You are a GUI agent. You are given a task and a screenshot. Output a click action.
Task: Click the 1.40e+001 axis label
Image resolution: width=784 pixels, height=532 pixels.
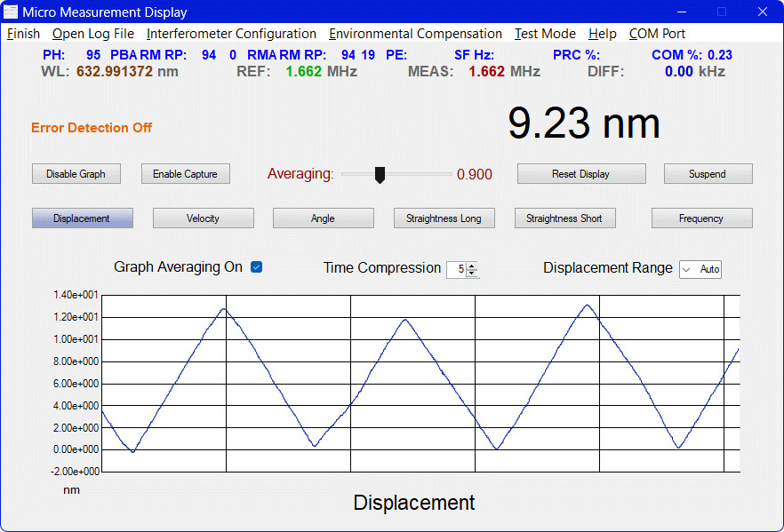tap(76, 295)
